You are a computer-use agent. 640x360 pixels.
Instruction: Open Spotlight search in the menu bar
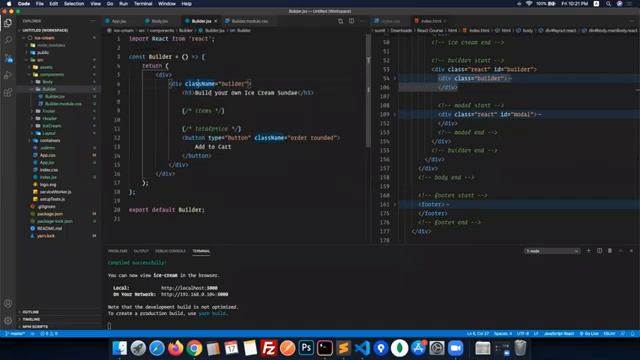pyautogui.click(x=608, y=4)
